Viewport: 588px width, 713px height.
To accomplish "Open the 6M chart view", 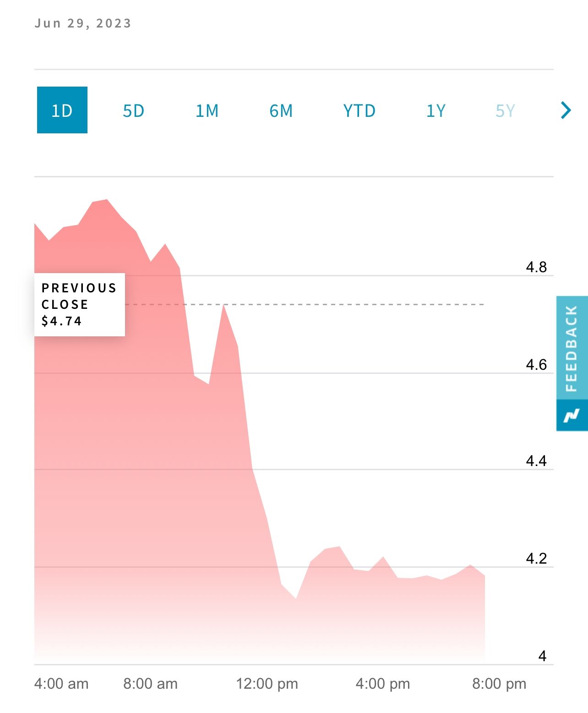I will point(281,111).
